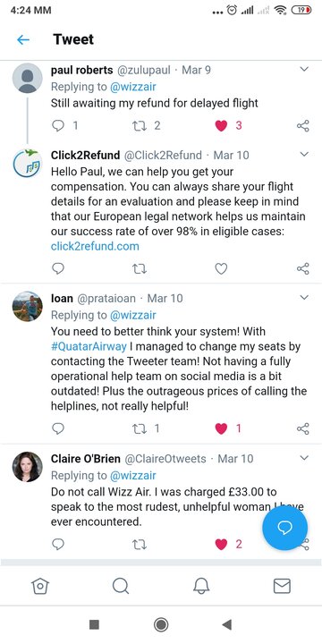322x644 pixels.
Task: Open the Home tab
Action: [x=40, y=586]
